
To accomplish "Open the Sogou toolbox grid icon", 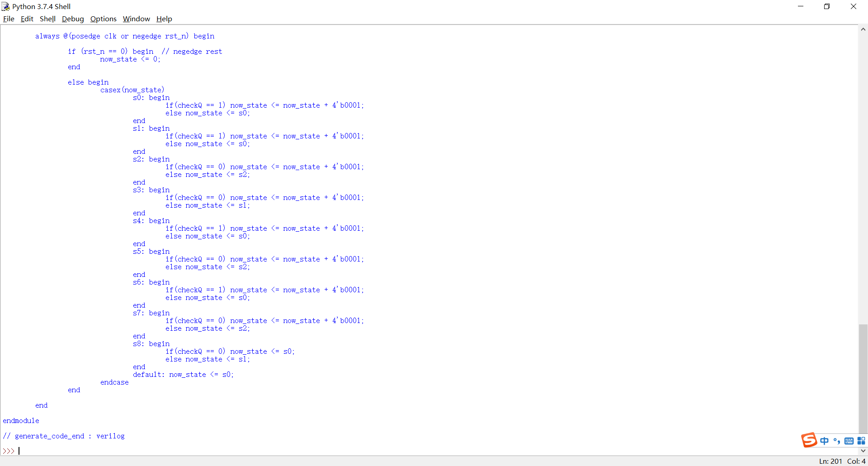I will click(861, 441).
